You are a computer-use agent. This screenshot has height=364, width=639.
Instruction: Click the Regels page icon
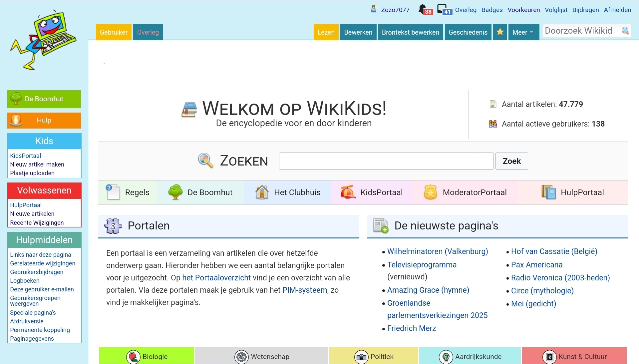click(113, 192)
